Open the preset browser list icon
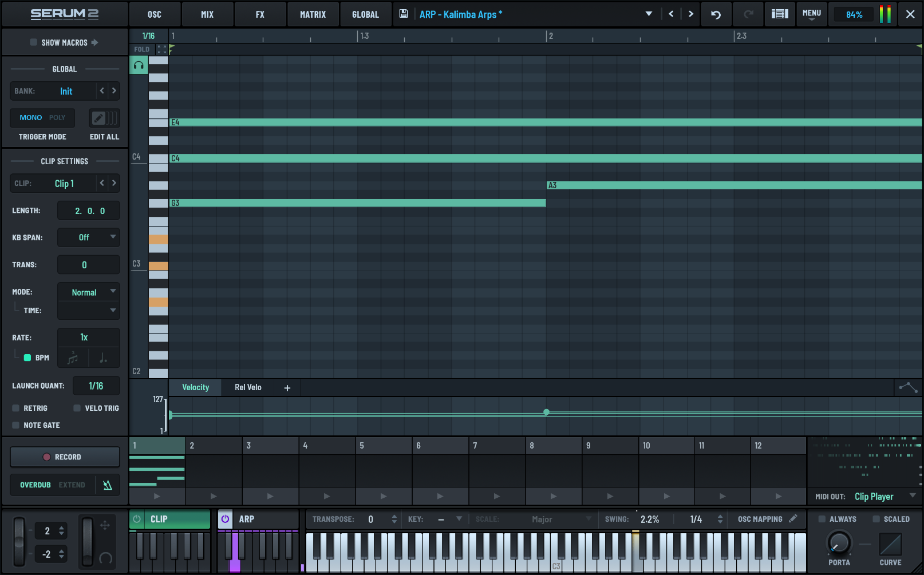924x575 pixels. [780, 14]
